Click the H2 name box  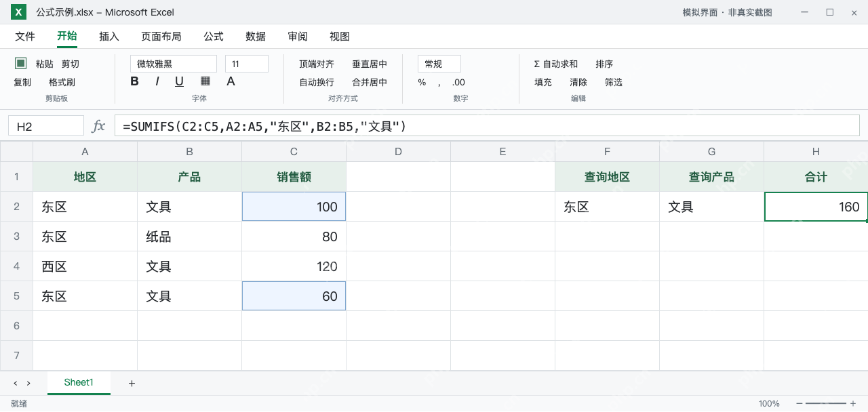pyautogui.click(x=46, y=126)
